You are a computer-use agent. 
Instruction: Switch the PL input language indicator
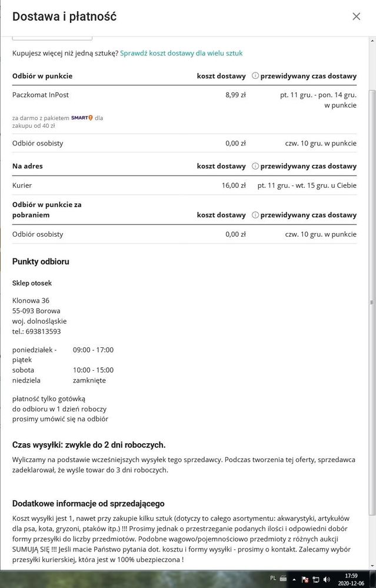point(272,579)
